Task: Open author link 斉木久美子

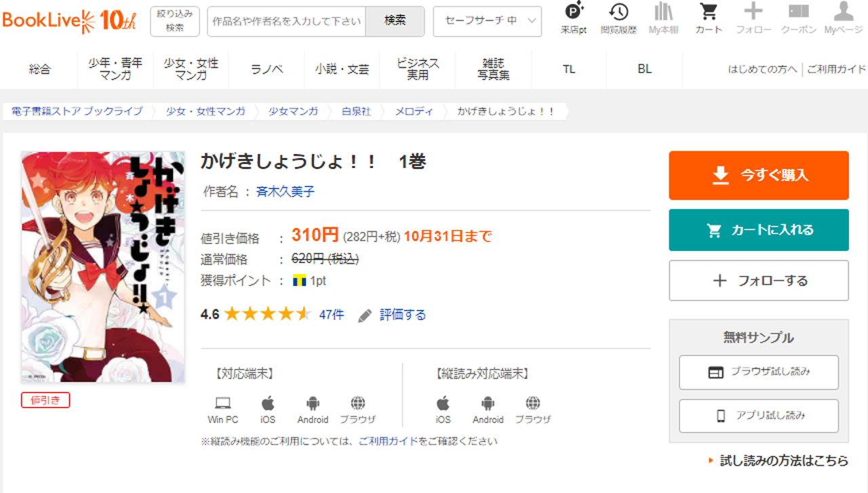Action: point(285,192)
